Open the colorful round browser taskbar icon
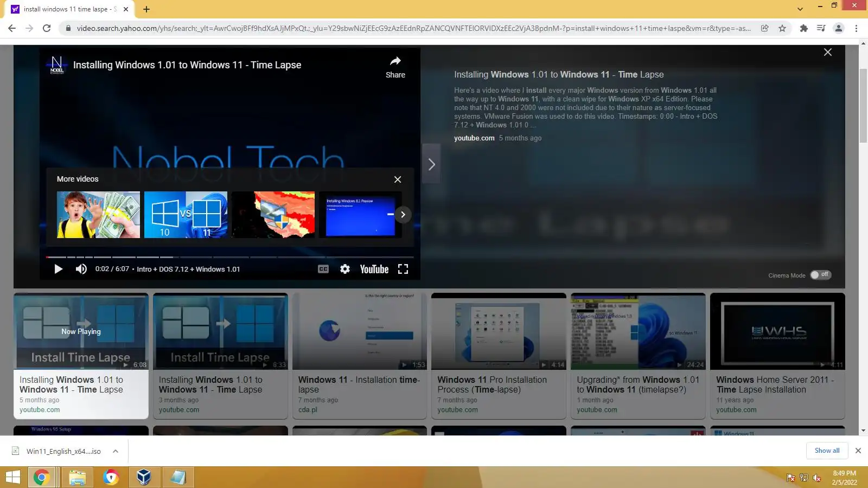This screenshot has width=868, height=488. (111, 477)
